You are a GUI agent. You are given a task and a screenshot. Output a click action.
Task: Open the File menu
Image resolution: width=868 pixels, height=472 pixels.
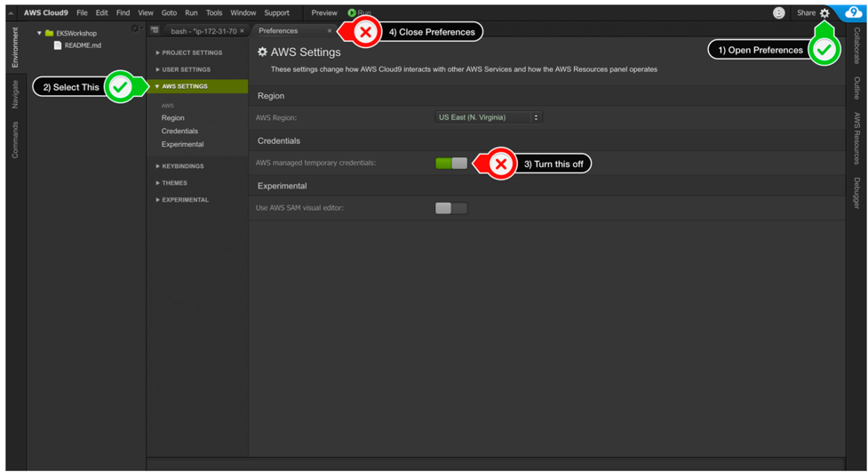(82, 12)
